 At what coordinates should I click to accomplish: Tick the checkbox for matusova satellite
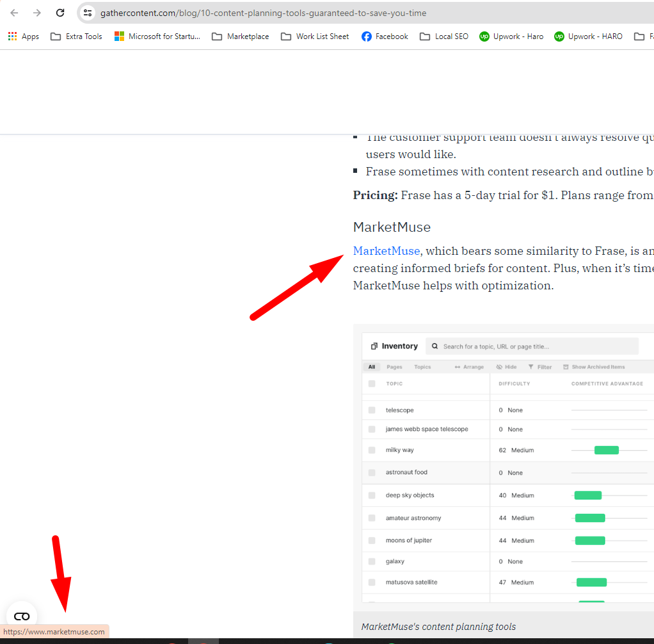click(372, 583)
